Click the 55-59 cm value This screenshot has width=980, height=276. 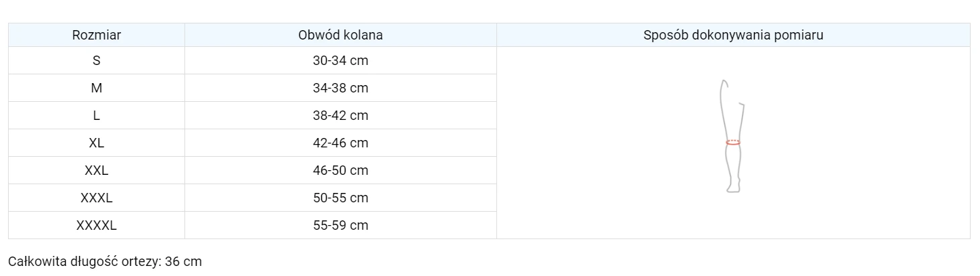click(x=341, y=225)
